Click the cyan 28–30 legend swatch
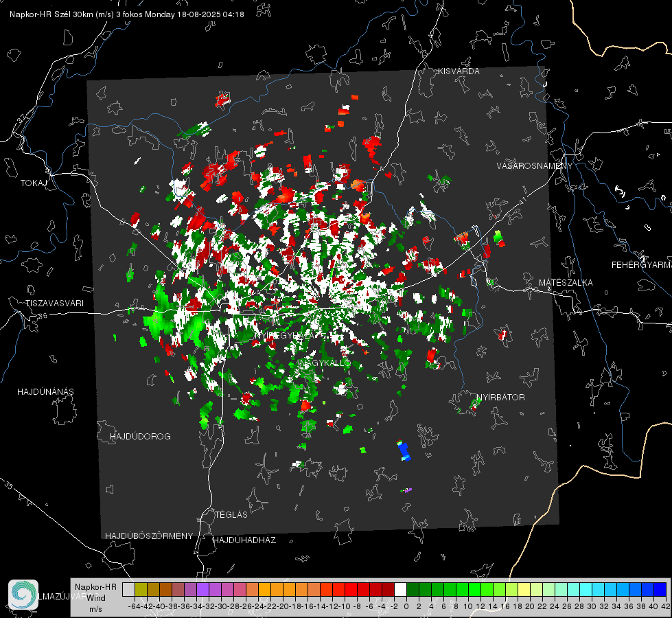This screenshot has height=618, width=672. (x=586, y=589)
